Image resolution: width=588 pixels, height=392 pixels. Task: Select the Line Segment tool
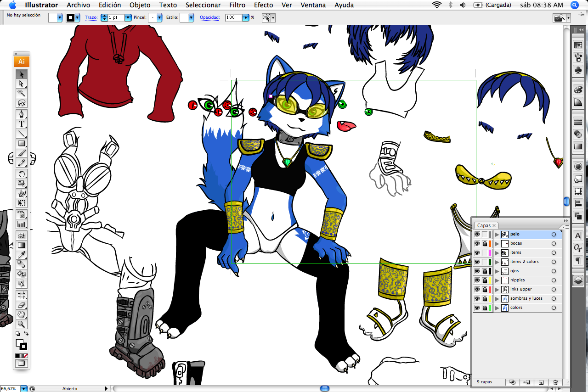pos(22,134)
